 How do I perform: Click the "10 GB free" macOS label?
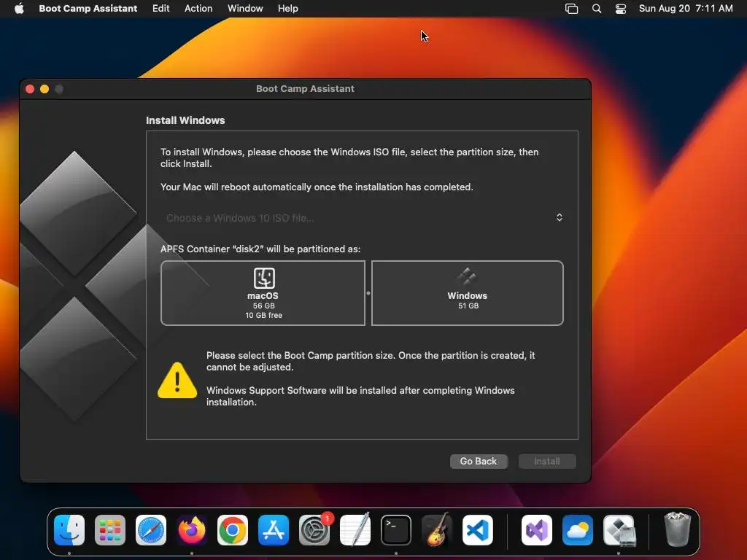pos(263,315)
